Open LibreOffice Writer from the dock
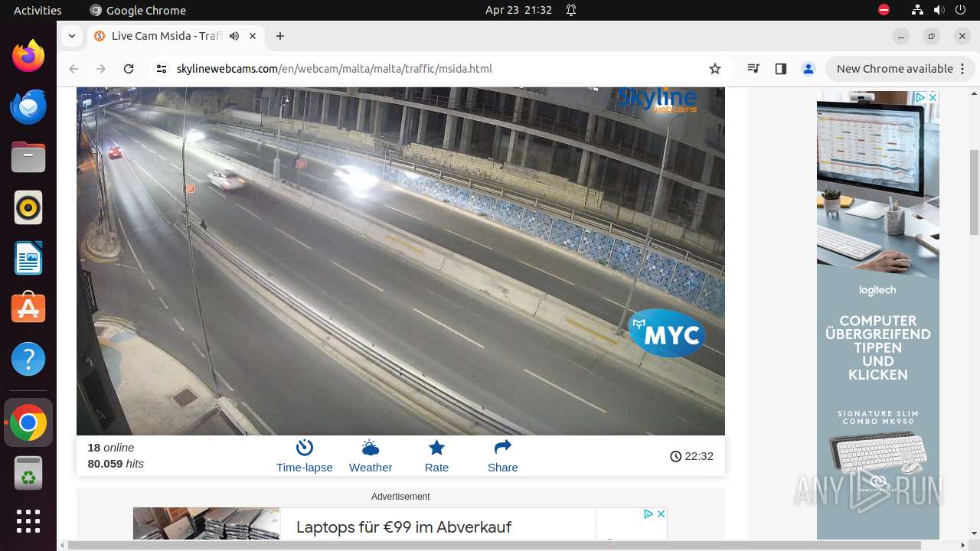This screenshot has width=980, height=551. [28, 258]
